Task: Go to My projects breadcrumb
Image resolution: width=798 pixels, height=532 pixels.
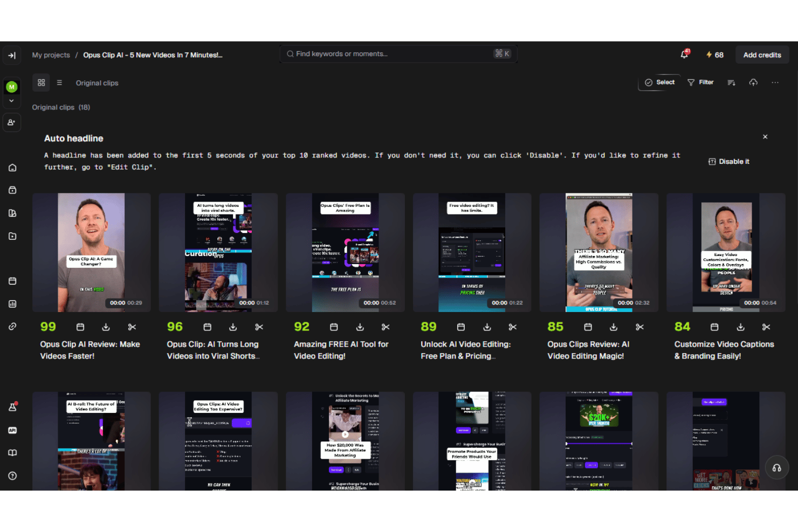Action: pyautogui.click(x=51, y=55)
